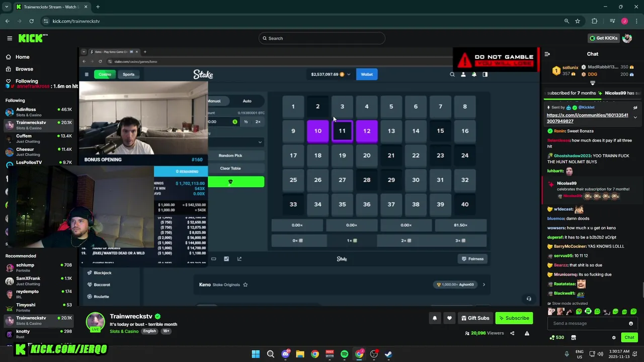Open File Explorer from Windows taskbar
This screenshot has height=362, width=644.
click(300, 354)
